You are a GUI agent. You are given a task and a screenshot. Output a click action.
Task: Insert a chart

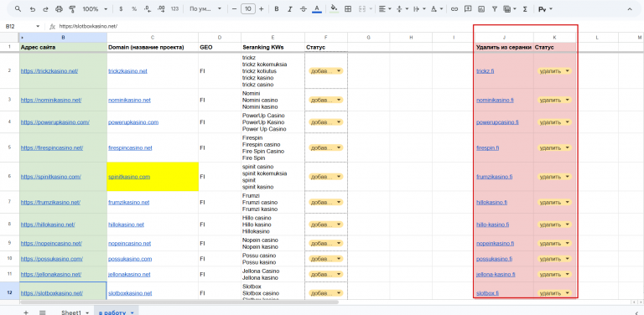[x=481, y=9]
